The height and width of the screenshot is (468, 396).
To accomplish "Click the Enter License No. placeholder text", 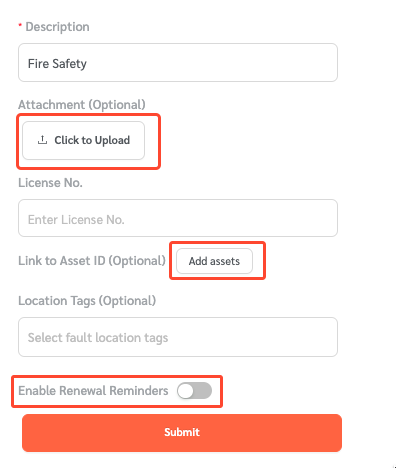I will click(76, 220).
